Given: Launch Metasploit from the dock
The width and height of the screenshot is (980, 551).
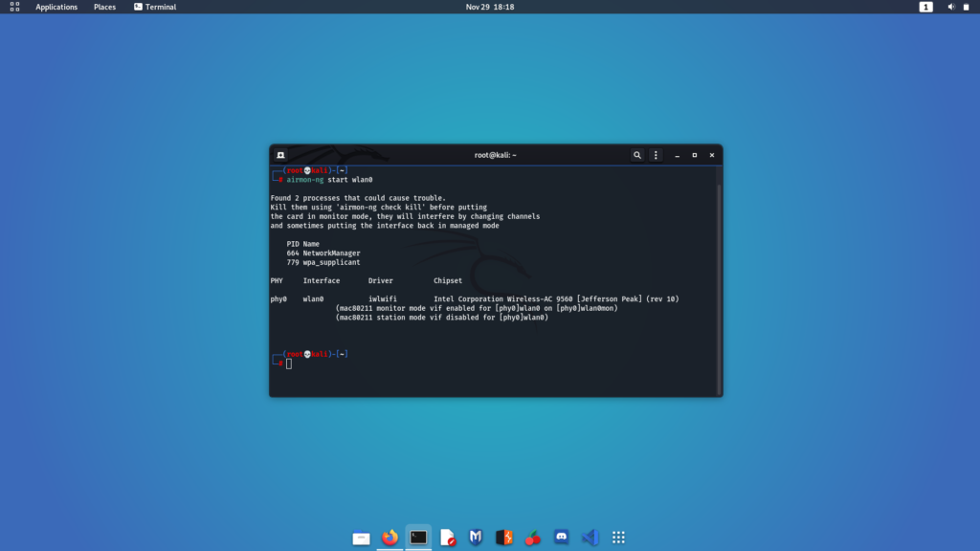Looking at the screenshot, I should [x=476, y=538].
